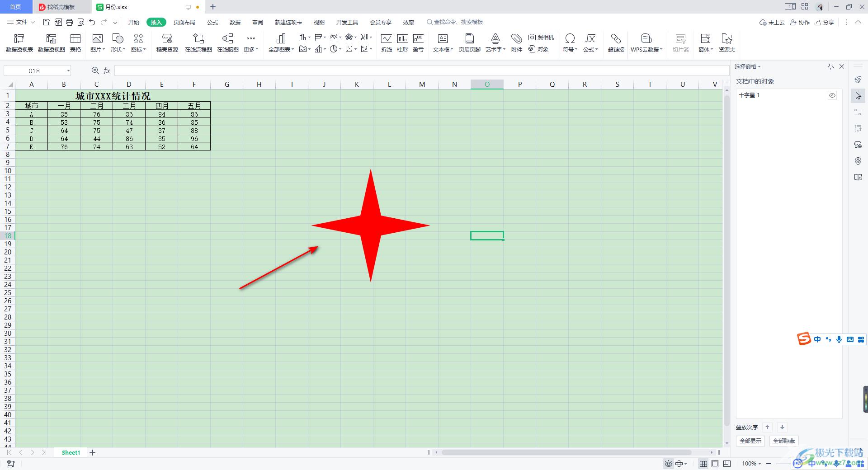
Task: Open the 页面布局 ribbon tab
Action: coord(184,22)
